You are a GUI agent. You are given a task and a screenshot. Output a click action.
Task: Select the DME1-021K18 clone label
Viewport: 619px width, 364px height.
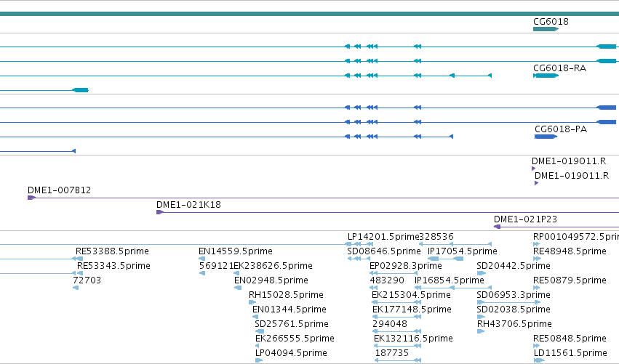[x=188, y=205]
